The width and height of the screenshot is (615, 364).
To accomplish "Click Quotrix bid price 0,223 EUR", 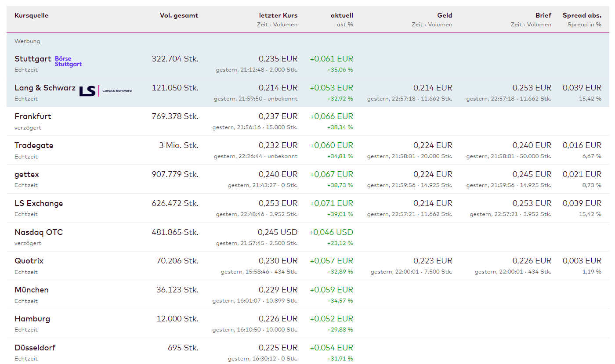I will (433, 261).
